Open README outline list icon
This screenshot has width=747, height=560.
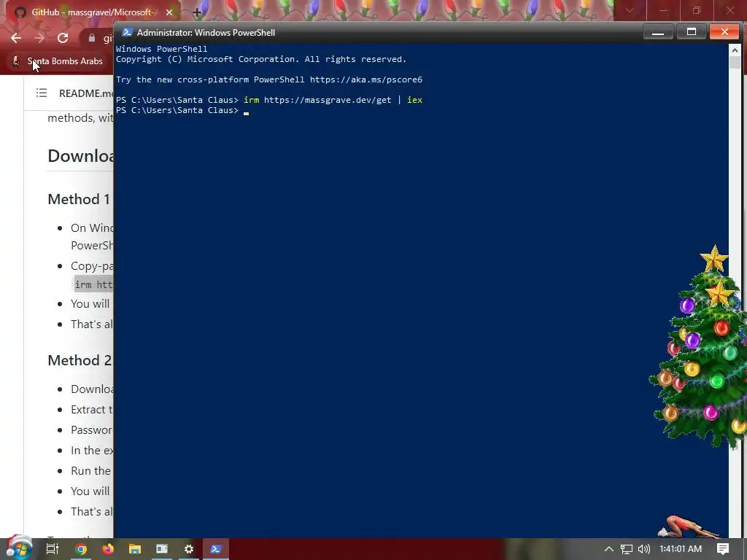(42, 93)
